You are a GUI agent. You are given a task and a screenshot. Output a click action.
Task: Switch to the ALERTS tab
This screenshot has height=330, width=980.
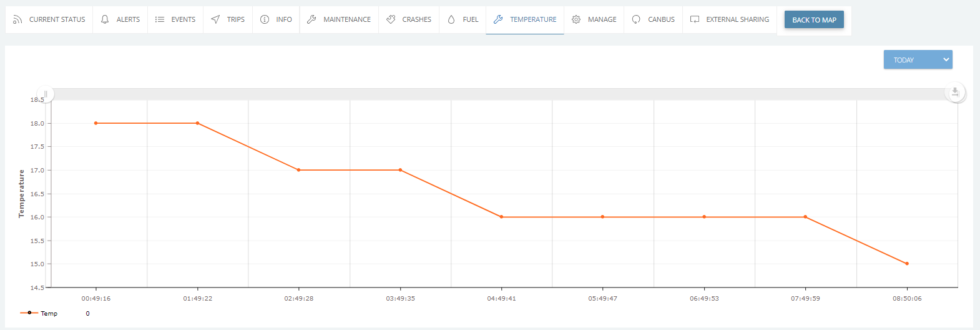120,19
